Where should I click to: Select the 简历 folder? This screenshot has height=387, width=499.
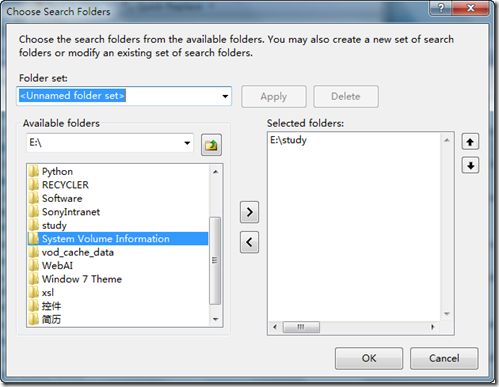(x=118, y=319)
